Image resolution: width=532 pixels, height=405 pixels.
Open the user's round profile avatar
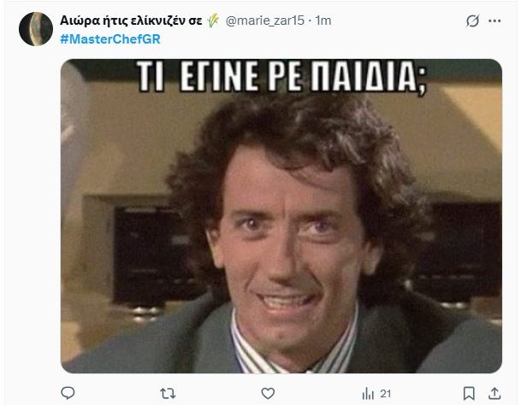[x=36, y=29]
